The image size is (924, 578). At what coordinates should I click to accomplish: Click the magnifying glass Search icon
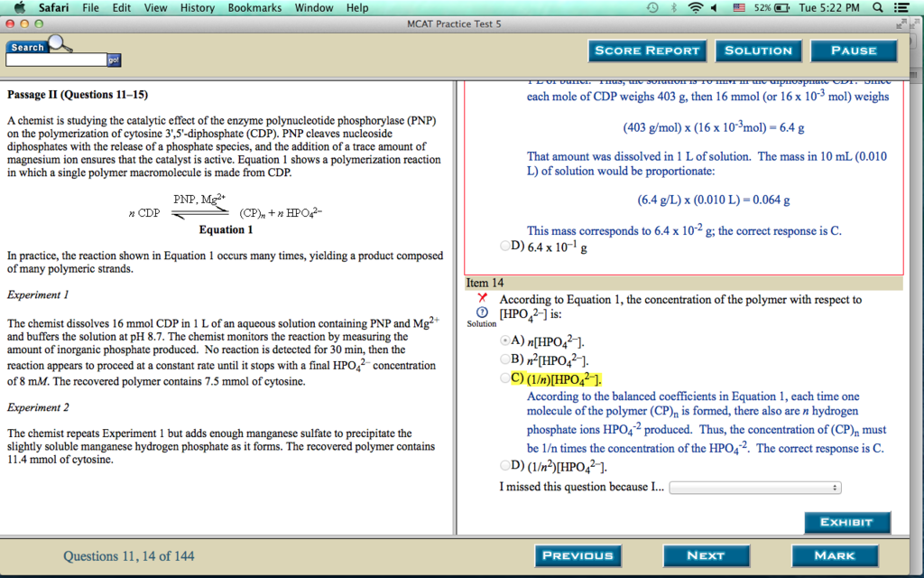pyautogui.click(x=60, y=42)
